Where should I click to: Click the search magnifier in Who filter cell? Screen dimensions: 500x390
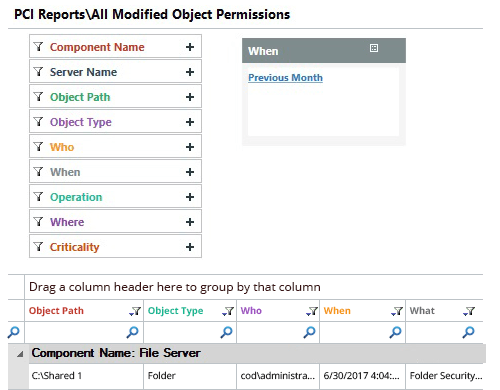pos(309,332)
